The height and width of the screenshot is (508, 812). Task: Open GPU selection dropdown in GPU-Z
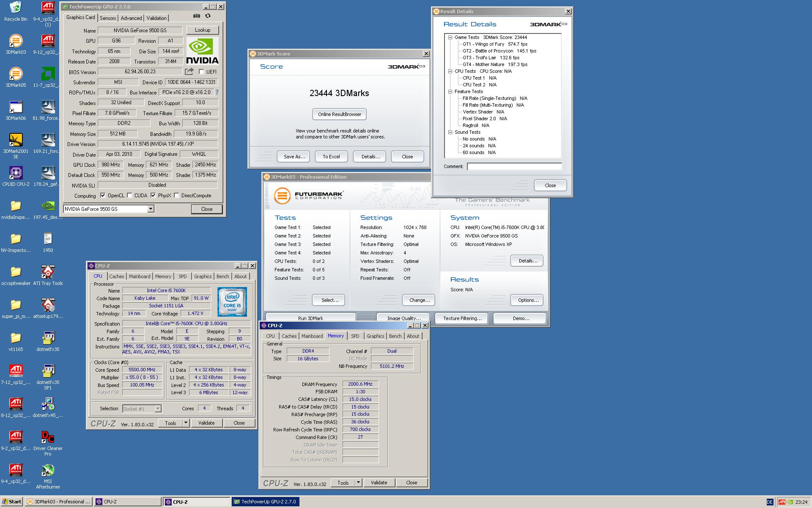pyautogui.click(x=151, y=209)
